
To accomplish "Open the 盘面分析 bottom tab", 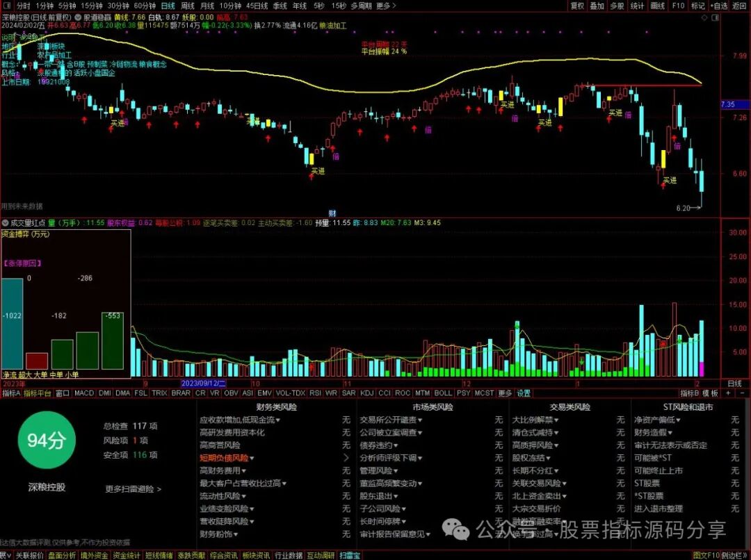I will [x=63, y=555].
